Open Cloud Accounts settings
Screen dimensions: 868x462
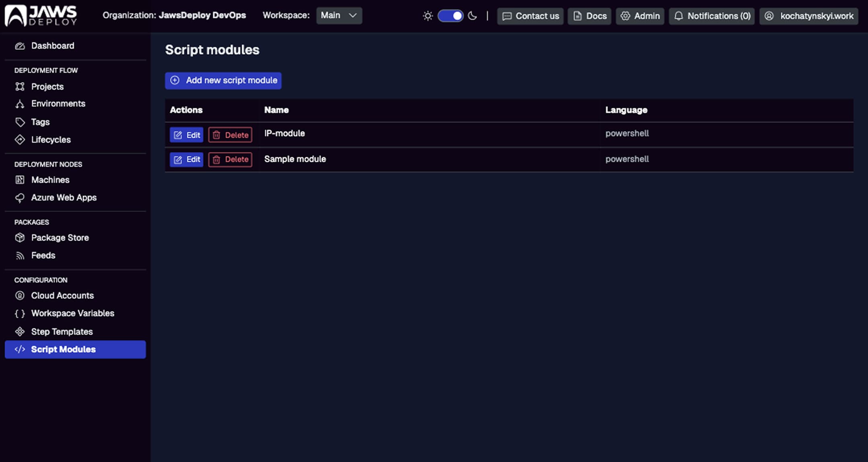click(62, 295)
